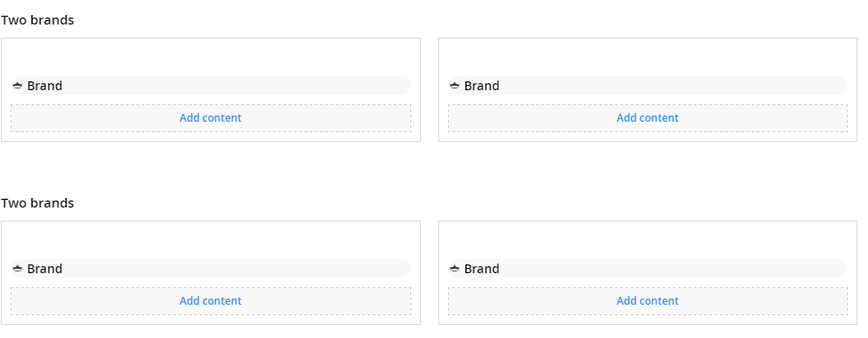868x338 pixels.
Task: Select the second 'Two brands' section heading
Action: 37,203
